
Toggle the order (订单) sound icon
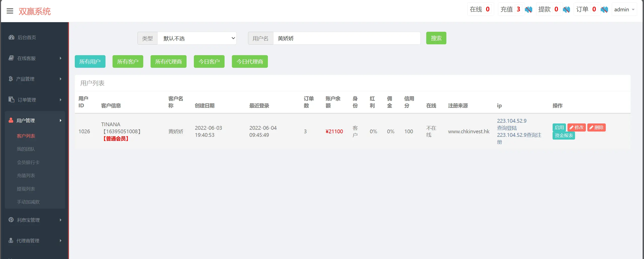pyautogui.click(x=604, y=10)
